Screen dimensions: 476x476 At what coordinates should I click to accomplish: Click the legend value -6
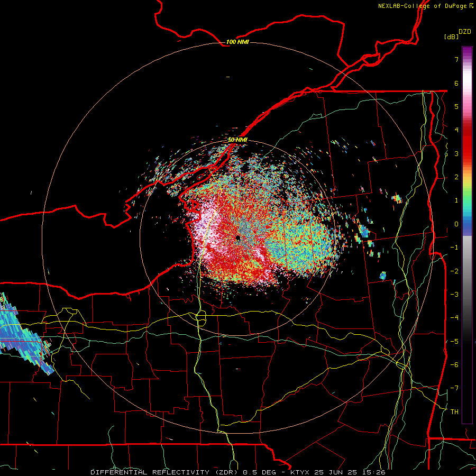click(454, 365)
